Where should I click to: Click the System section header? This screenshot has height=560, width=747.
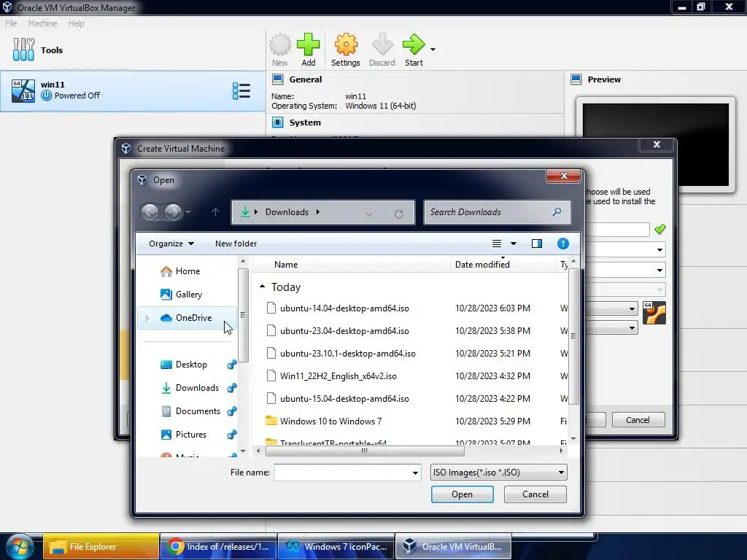pos(305,122)
